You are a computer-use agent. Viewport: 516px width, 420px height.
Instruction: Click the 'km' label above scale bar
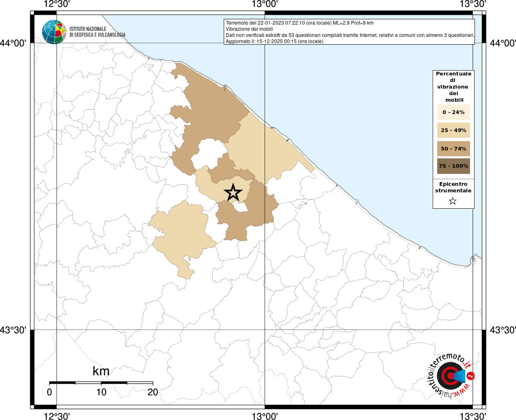click(x=101, y=371)
